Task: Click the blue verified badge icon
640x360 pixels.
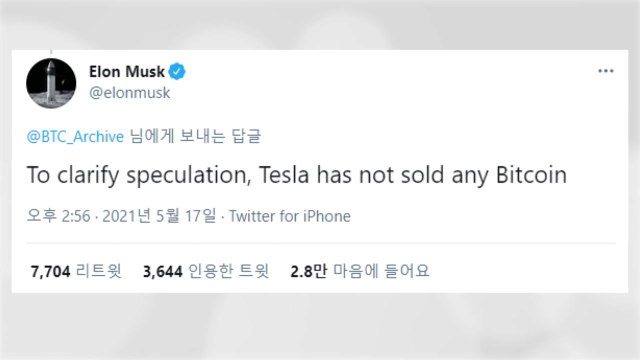Action: pos(177,72)
